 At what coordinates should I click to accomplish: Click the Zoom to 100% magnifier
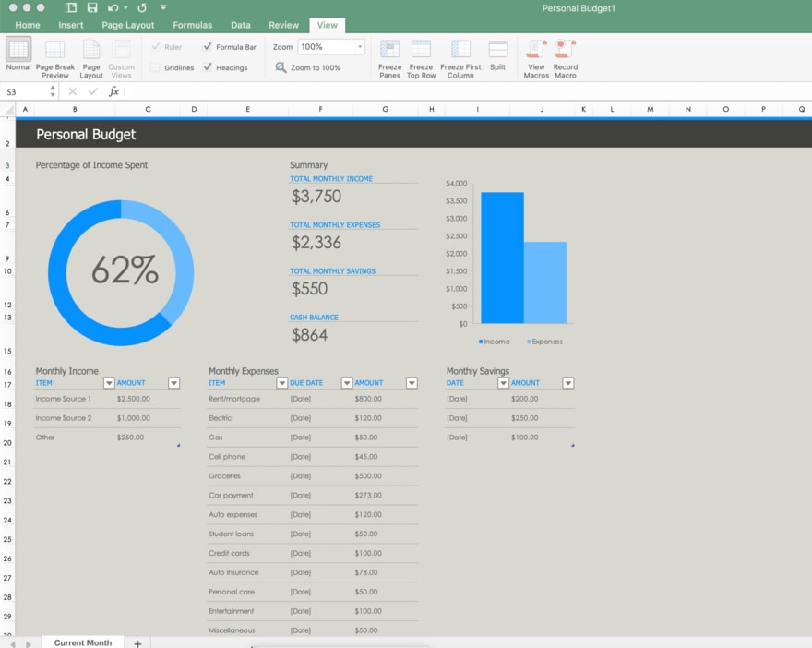point(281,67)
